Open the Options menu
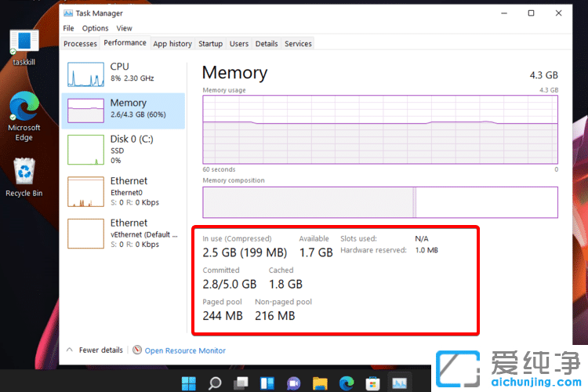The image size is (588, 392). coord(96,28)
